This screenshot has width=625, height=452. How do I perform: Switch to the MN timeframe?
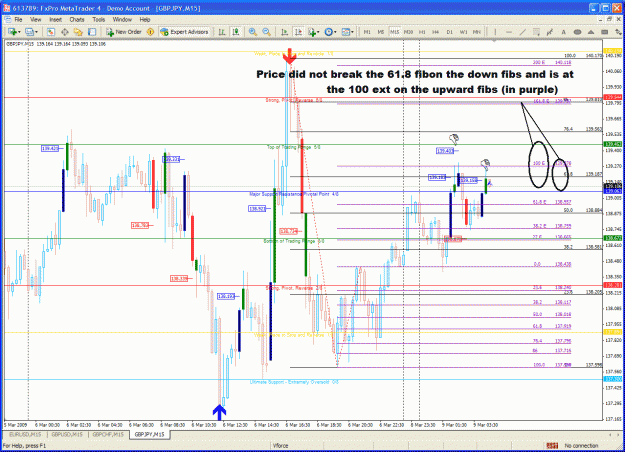click(x=477, y=32)
